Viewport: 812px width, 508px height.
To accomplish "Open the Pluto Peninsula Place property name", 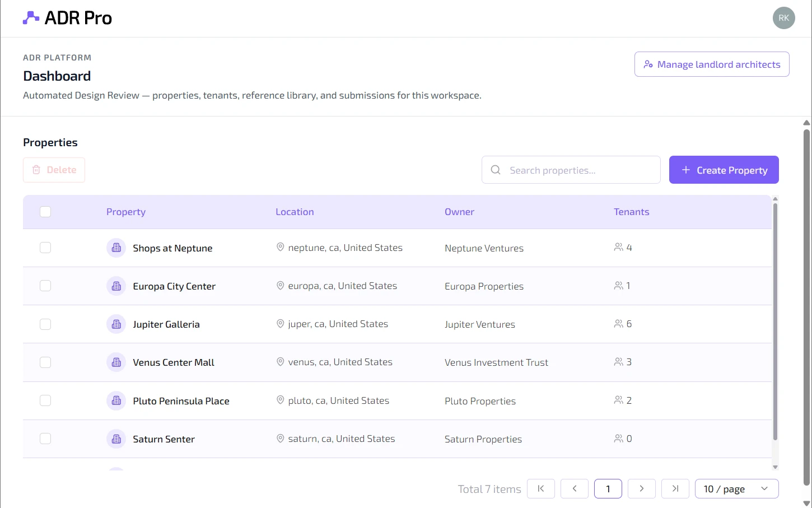I will tap(181, 401).
